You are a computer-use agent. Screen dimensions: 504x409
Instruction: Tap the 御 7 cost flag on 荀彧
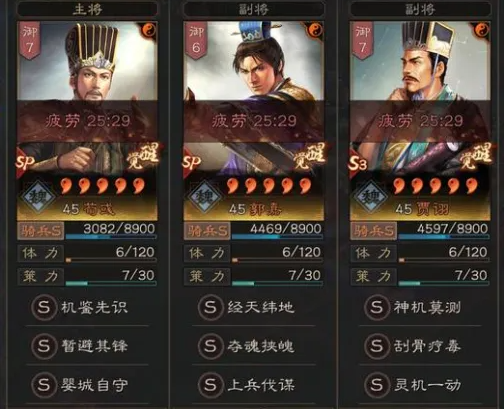(x=30, y=40)
